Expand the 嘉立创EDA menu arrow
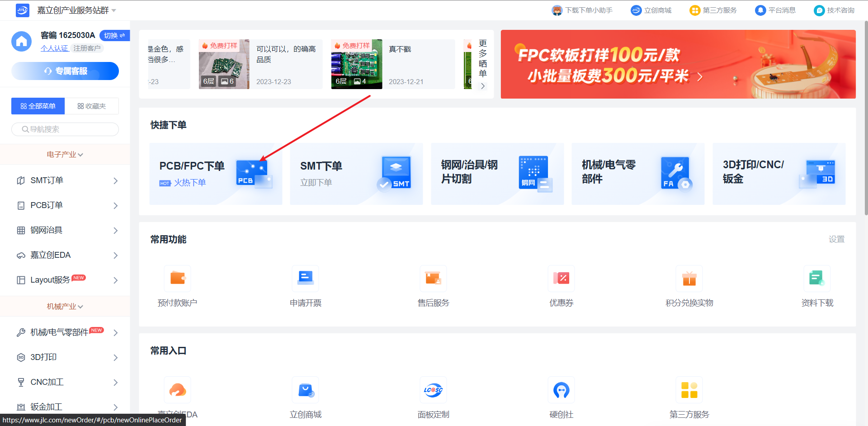The height and width of the screenshot is (426, 868). coord(116,256)
